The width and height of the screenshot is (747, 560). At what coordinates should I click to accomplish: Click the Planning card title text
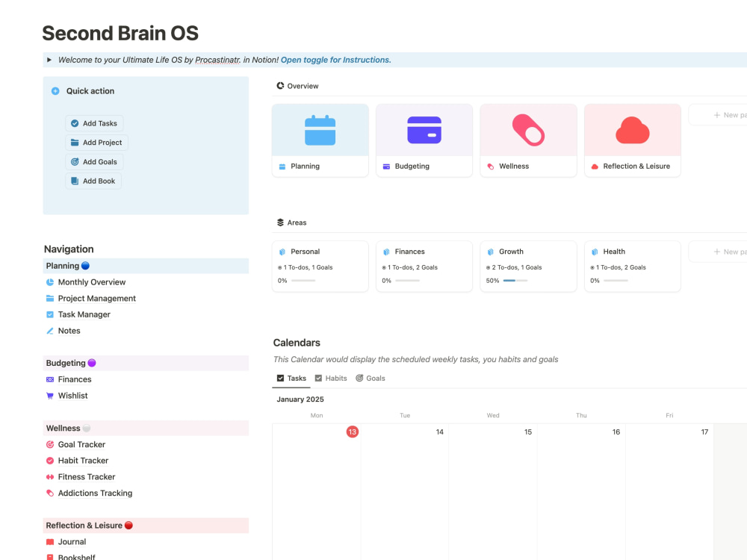click(x=305, y=167)
